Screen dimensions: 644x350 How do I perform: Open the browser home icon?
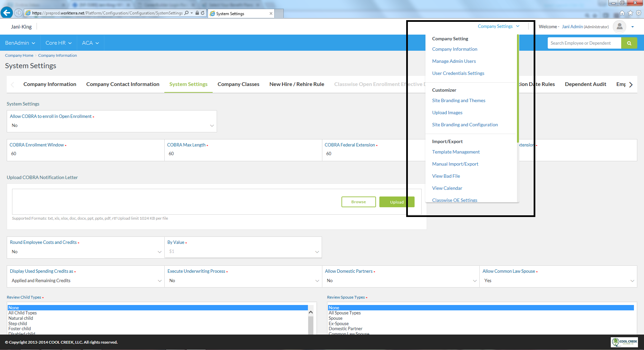[622, 13]
